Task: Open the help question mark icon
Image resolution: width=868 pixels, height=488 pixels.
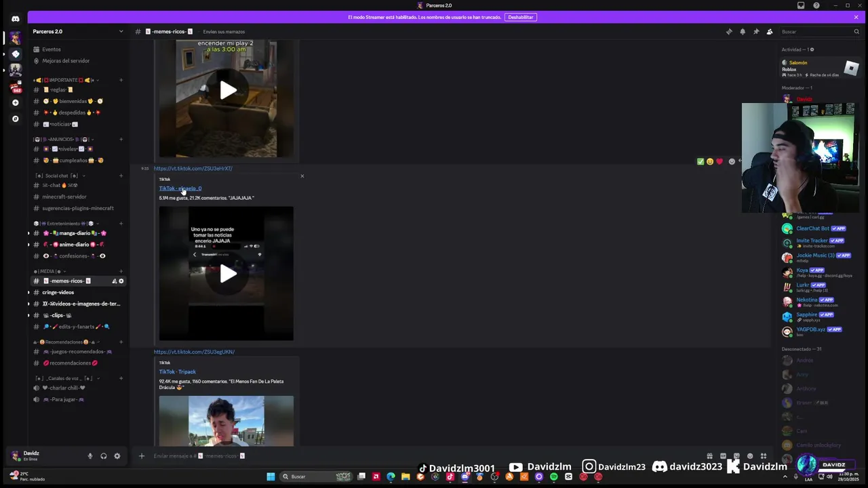Action: pyautogui.click(x=816, y=5)
